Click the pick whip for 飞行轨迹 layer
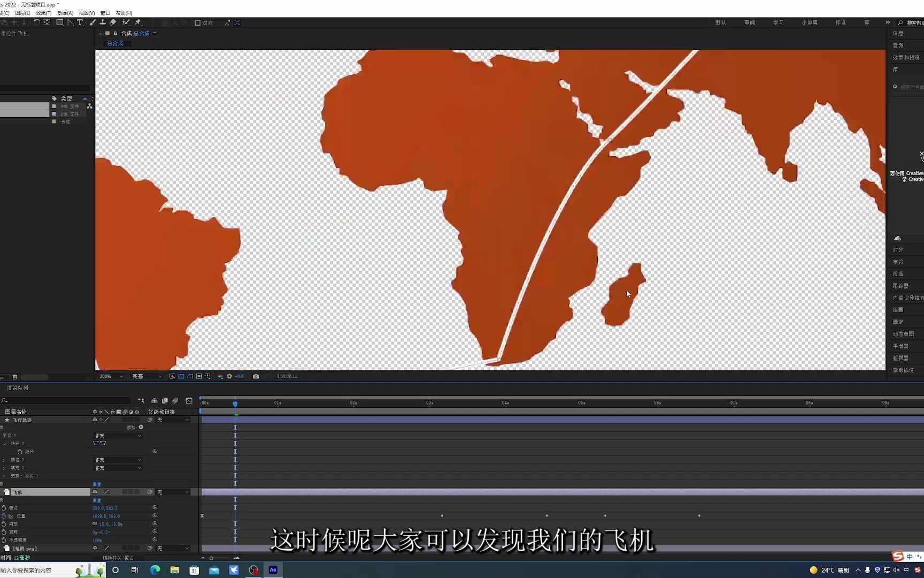This screenshot has height=578, width=924. (150, 420)
